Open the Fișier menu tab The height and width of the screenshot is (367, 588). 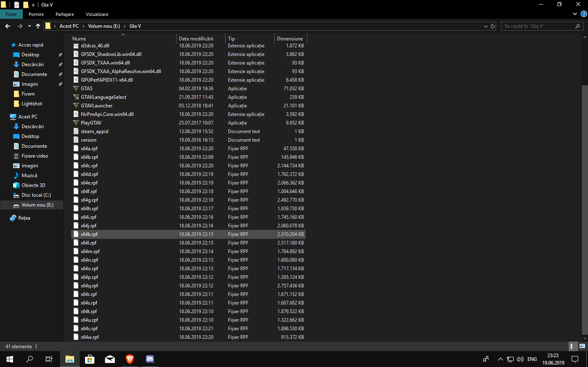[x=11, y=14]
